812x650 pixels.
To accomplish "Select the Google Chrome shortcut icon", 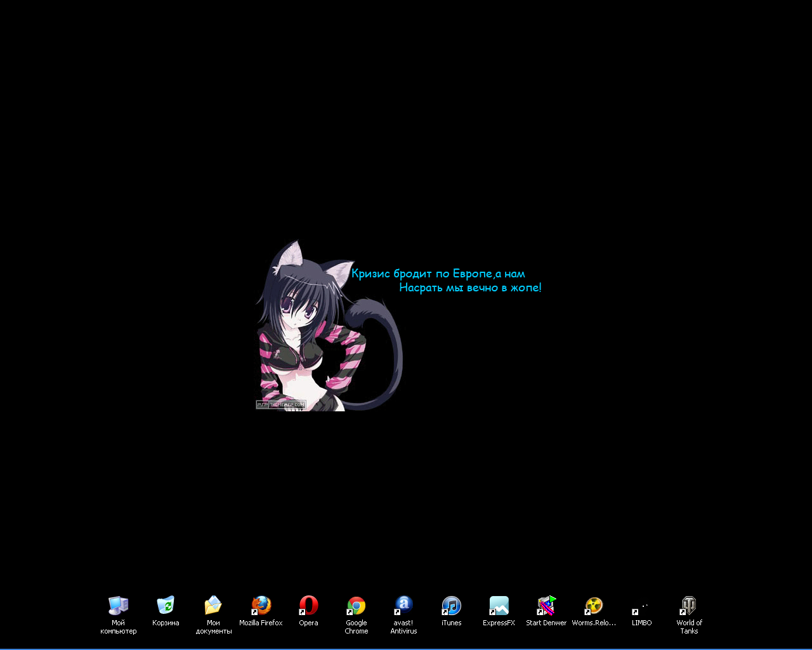I will [356, 606].
